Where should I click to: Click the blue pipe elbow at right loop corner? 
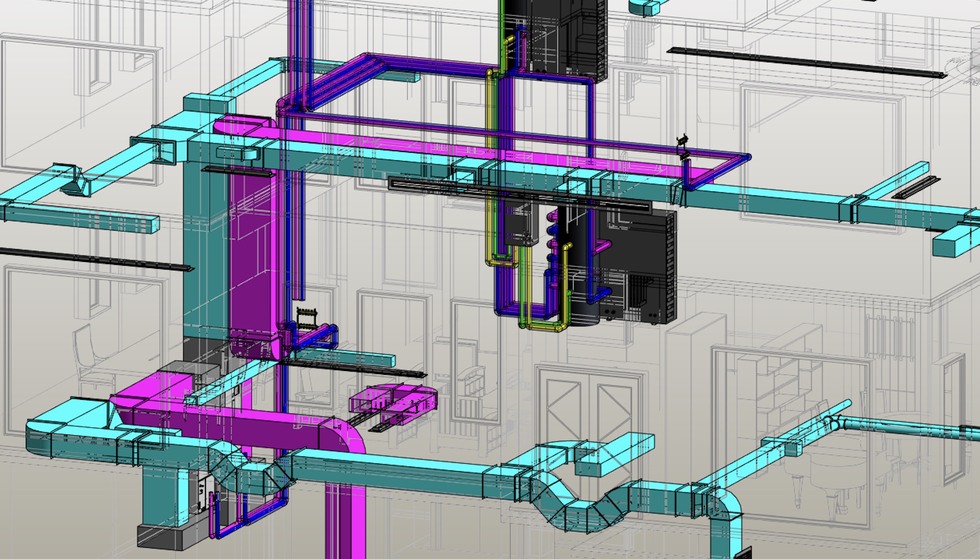pos(747,158)
